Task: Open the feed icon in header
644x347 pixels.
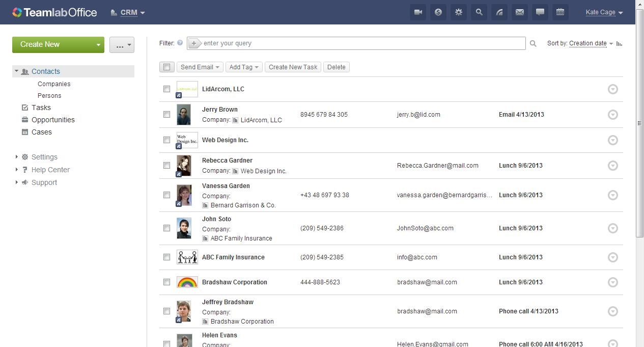Action: [x=499, y=12]
